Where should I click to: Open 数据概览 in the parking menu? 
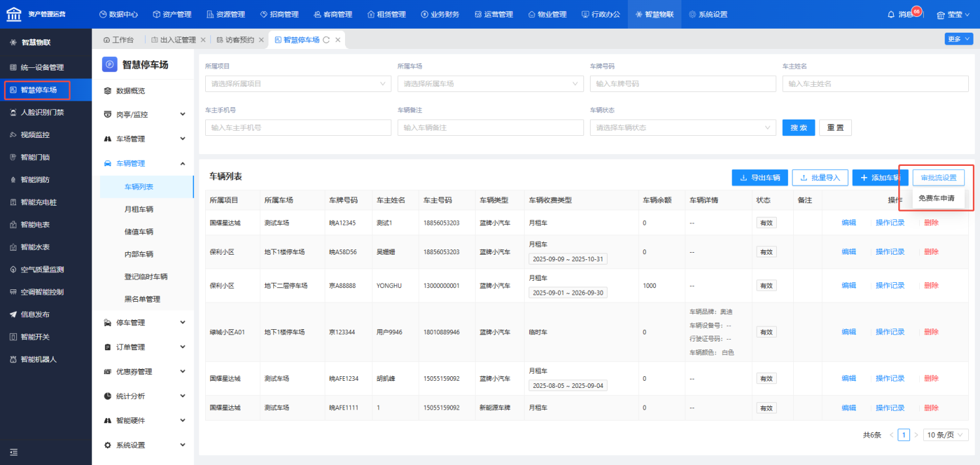(x=130, y=91)
